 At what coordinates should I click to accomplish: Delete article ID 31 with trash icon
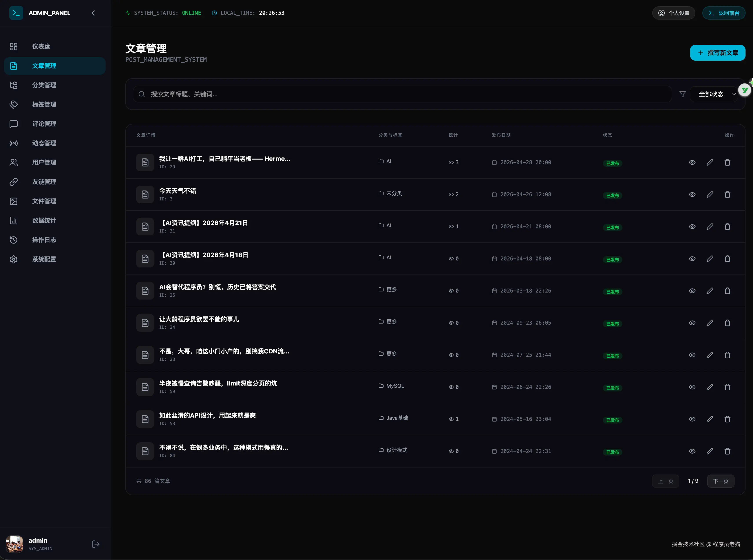pos(727,226)
